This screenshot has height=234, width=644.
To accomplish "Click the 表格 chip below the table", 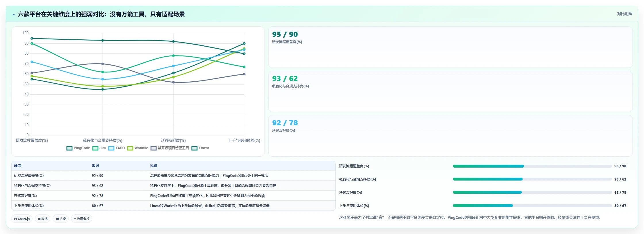I will pos(43,219).
